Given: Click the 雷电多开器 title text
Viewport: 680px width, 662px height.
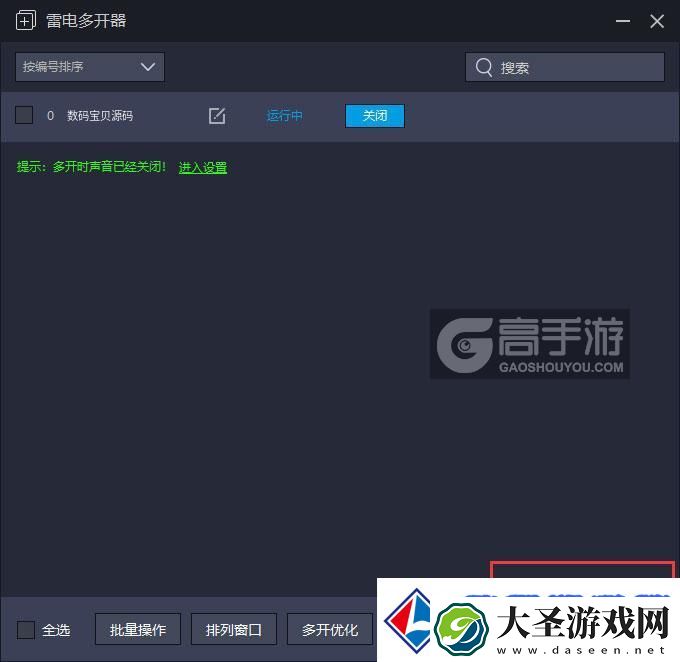Looking at the screenshot, I should 86,21.
